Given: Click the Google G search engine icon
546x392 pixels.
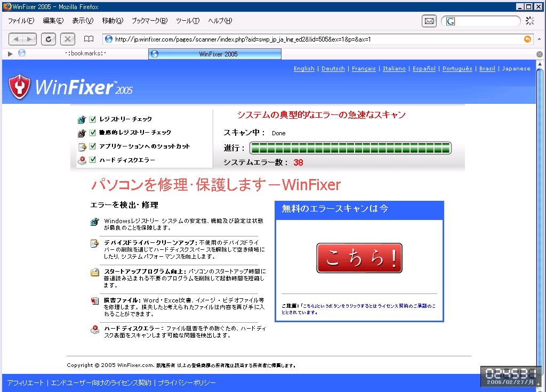Looking at the screenshot, I should click(x=450, y=21).
